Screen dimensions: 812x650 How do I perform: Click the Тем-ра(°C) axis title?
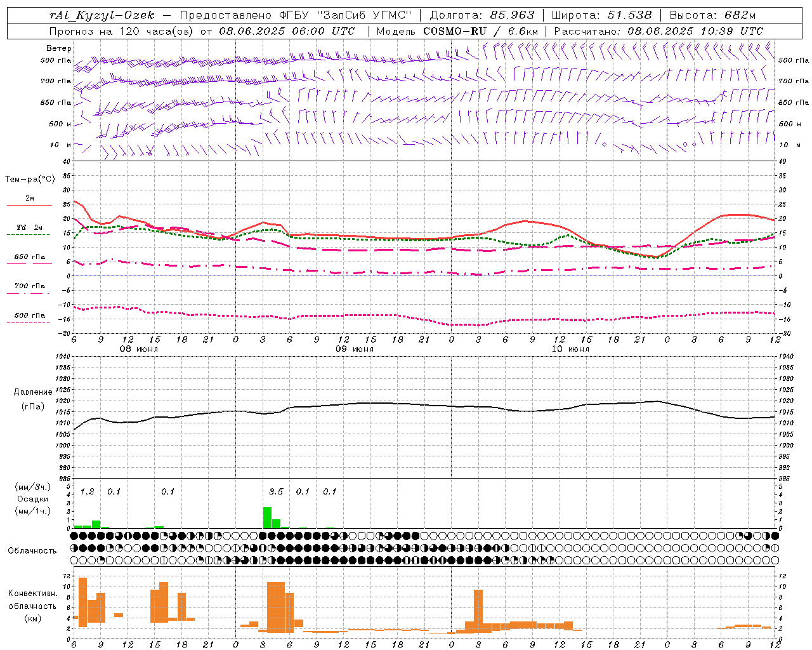[30, 180]
